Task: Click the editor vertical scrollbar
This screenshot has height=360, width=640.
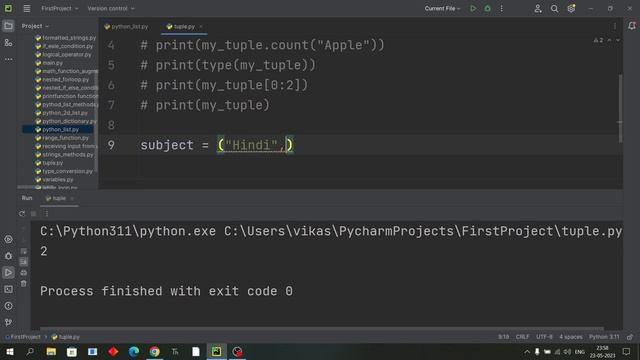Action: pyautogui.click(x=620, y=108)
